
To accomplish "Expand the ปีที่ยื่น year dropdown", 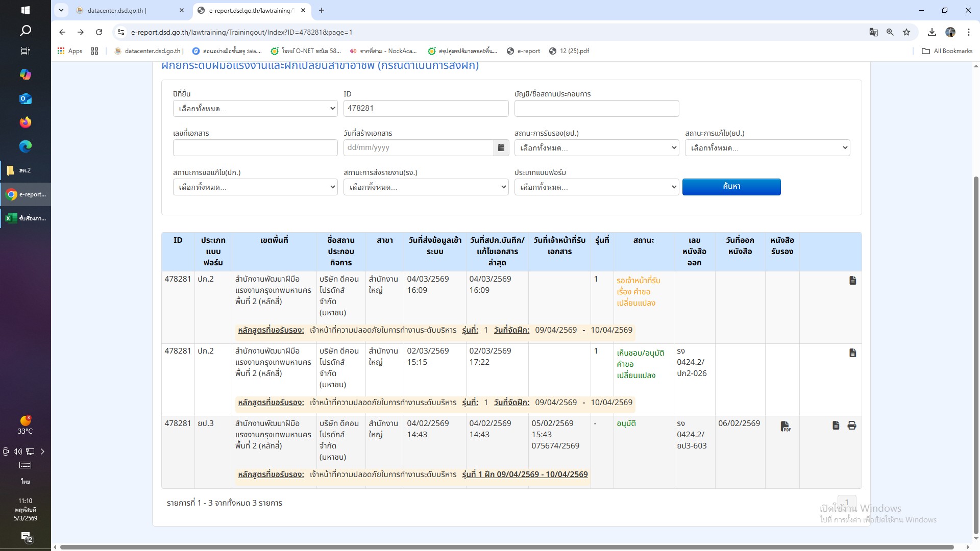I will tap(255, 109).
